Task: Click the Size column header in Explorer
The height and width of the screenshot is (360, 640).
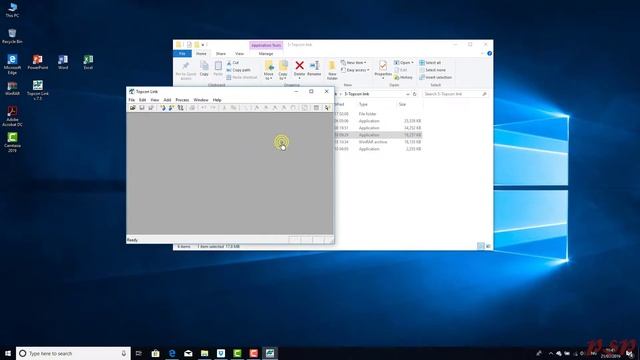Action: click(x=402, y=104)
